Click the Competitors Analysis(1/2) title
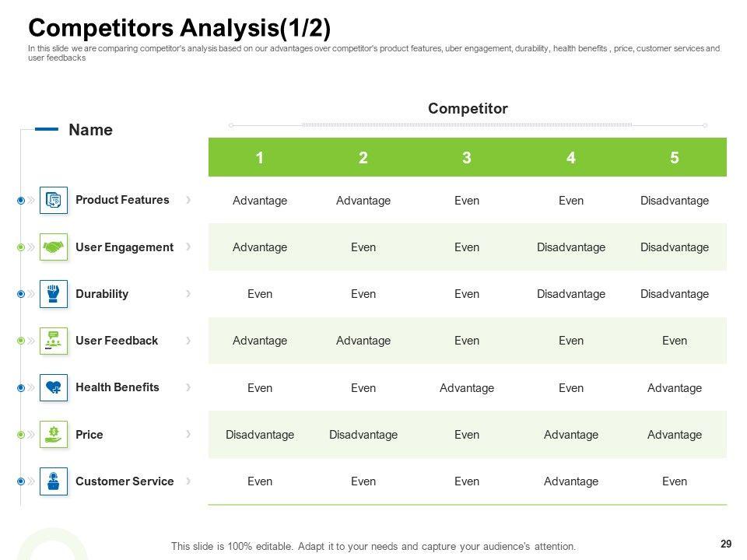This screenshot has height=560, width=747. tap(180, 28)
